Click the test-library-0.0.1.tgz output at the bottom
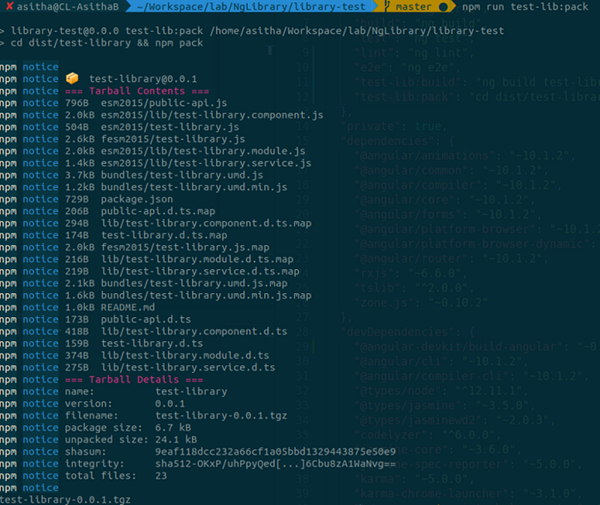This screenshot has width=600, height=505. (65, 500)
